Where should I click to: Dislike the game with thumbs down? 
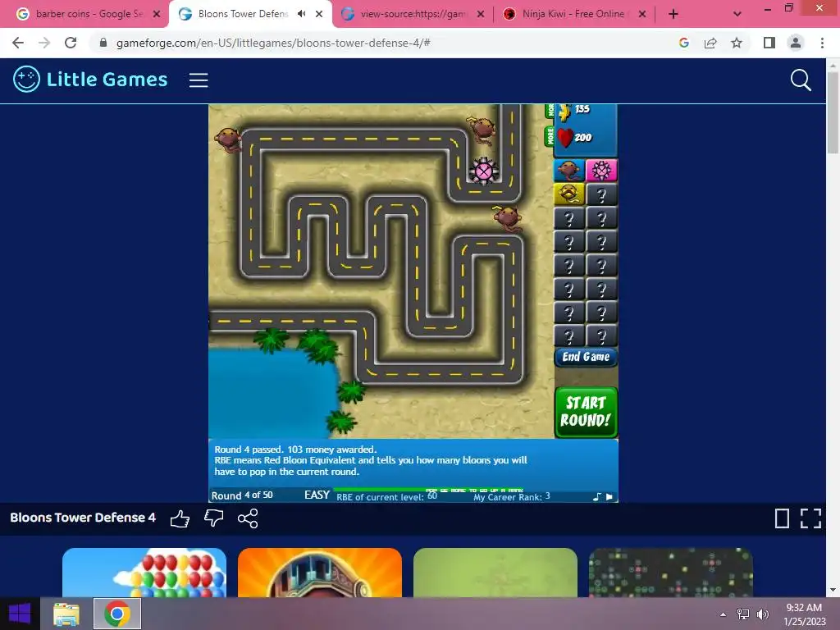click(214, 518)
